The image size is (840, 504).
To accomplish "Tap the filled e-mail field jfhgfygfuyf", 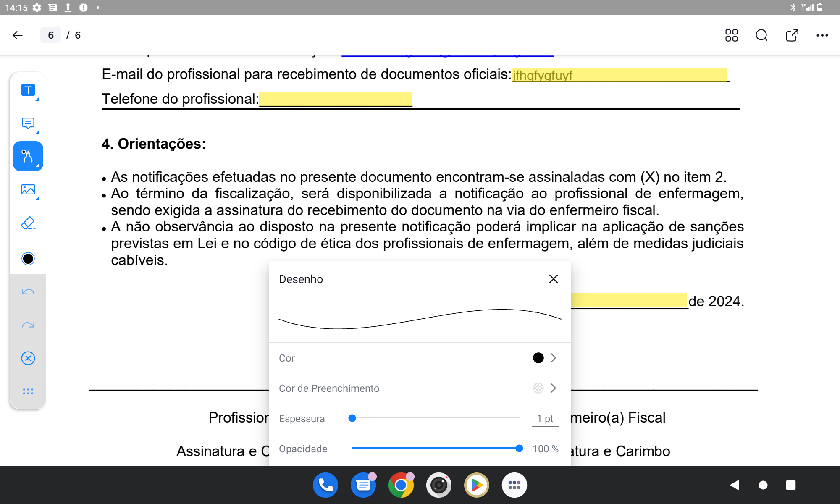I will (619, 75).
